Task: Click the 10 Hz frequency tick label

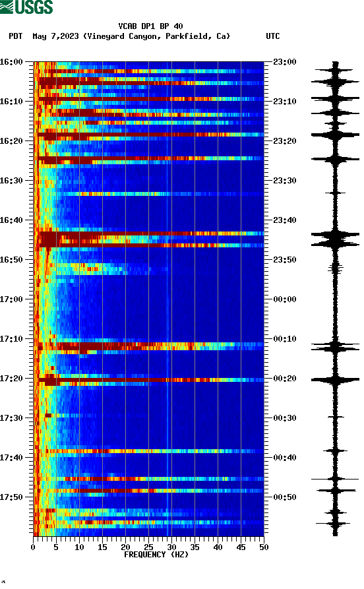Action: coord(79,547)
